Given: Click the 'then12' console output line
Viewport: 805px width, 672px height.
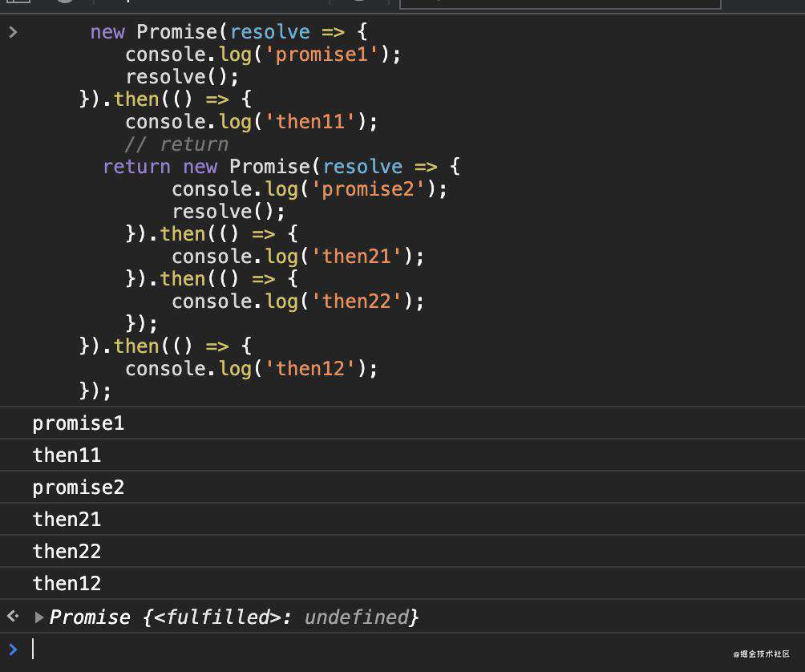Looking at the screenshot, I should pos(402,583).
